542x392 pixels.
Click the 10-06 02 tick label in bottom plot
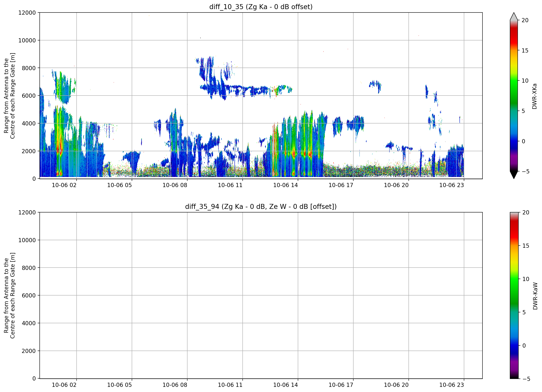pyautogui.click(x=64, y=385)
